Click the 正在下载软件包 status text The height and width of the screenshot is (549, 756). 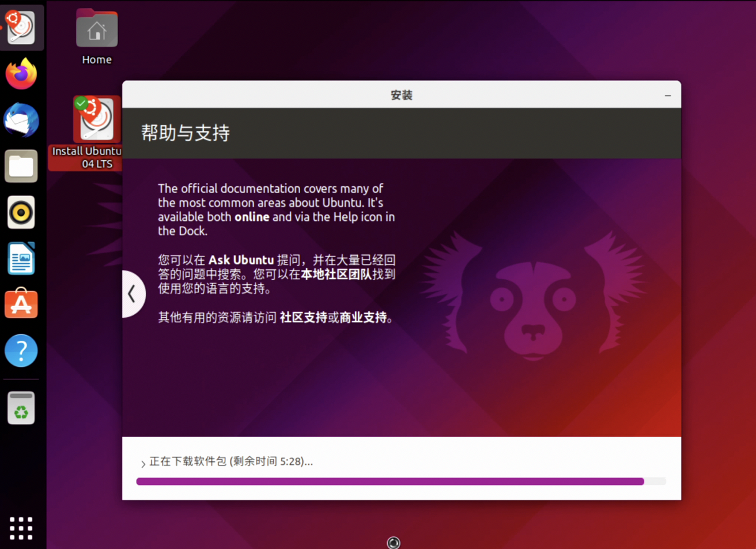coord(231,461)
